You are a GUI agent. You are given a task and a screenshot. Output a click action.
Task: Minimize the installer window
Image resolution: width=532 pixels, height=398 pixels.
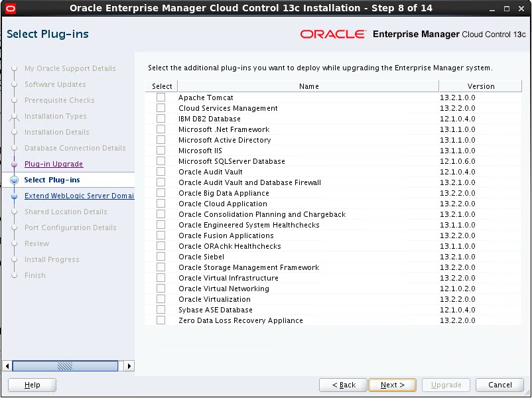[492, 9]
